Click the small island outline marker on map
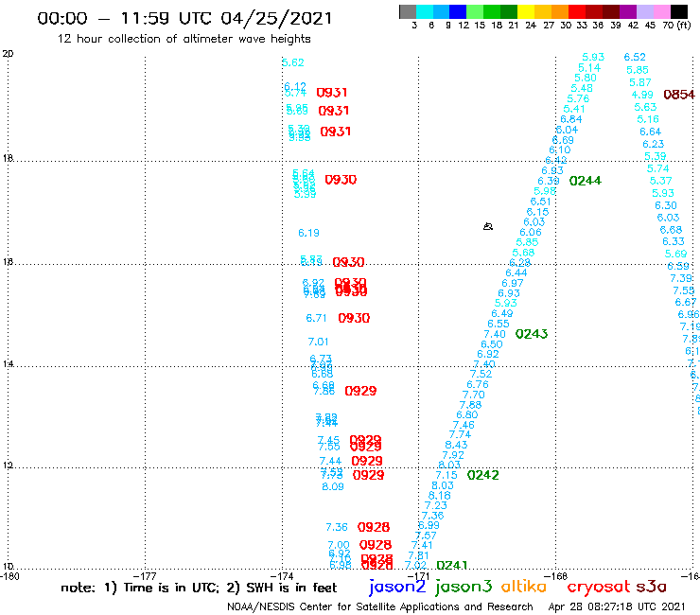Image resolution: width=700 pixels, height=615 pixels. pyautogui.click(x=488, y=226)
